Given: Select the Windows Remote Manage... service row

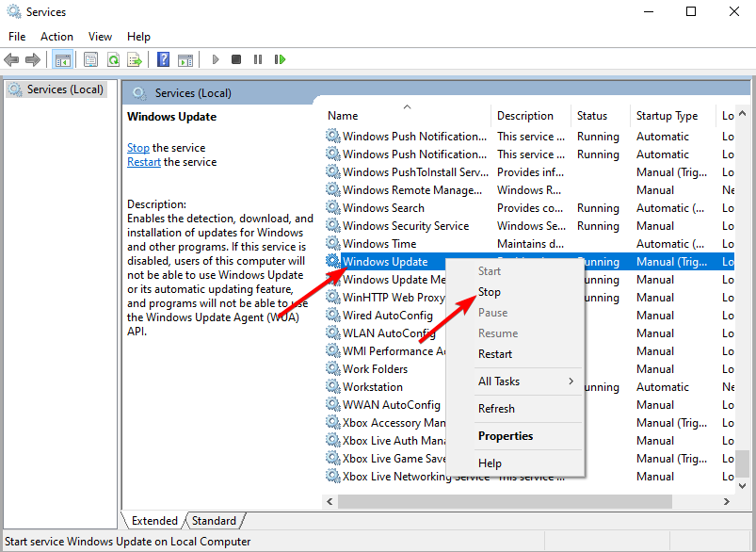Looking at the screenshot, I should coord(529,190).
